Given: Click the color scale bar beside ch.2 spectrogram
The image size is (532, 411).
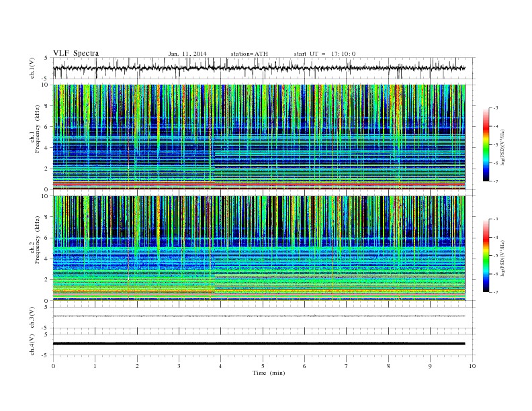Looking at the screenshot, I should click(x=486, y=255).
